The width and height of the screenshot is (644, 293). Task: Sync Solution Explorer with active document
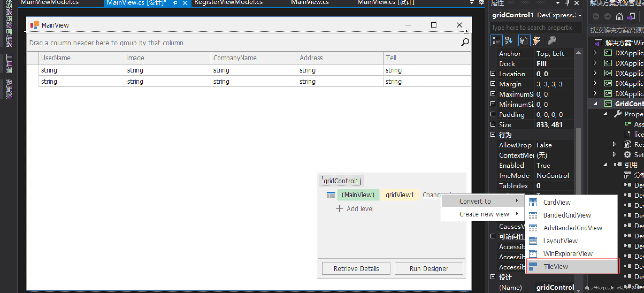tap(631, 16)
